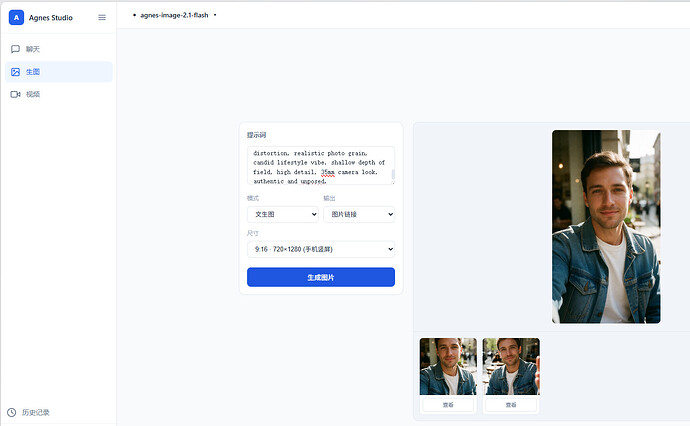Open the 9:16 720×1280 size dropdown

(x=321, y=249)
